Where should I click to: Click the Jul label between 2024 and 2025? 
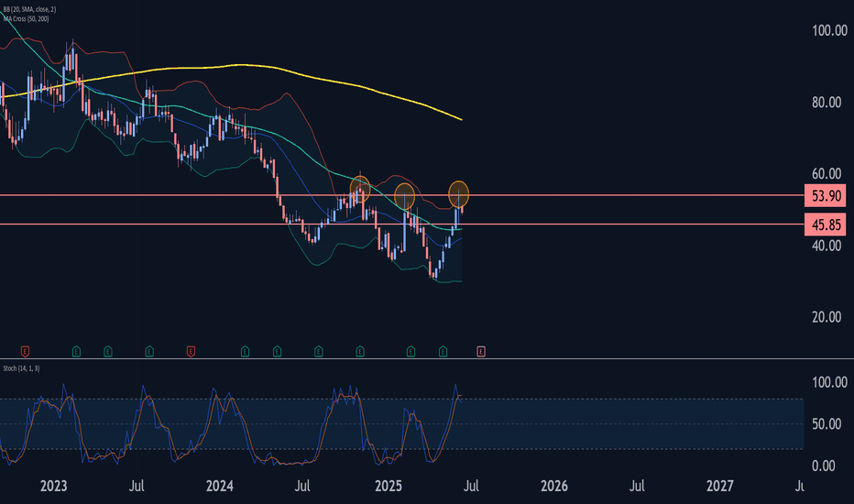pyautogui.click(x=302, y=486)
